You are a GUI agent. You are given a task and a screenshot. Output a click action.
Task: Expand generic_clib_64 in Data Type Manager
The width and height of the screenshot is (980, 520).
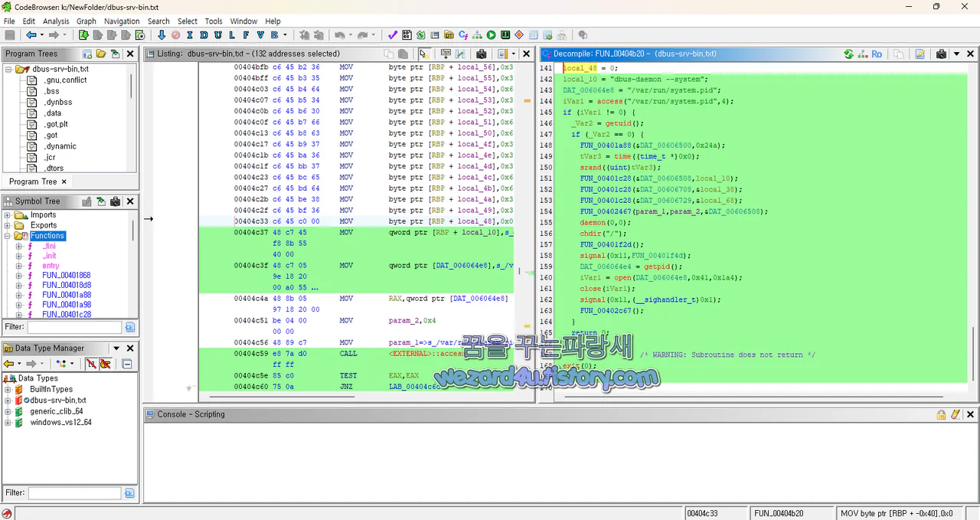pyautogui.click(x=8, y=411)
